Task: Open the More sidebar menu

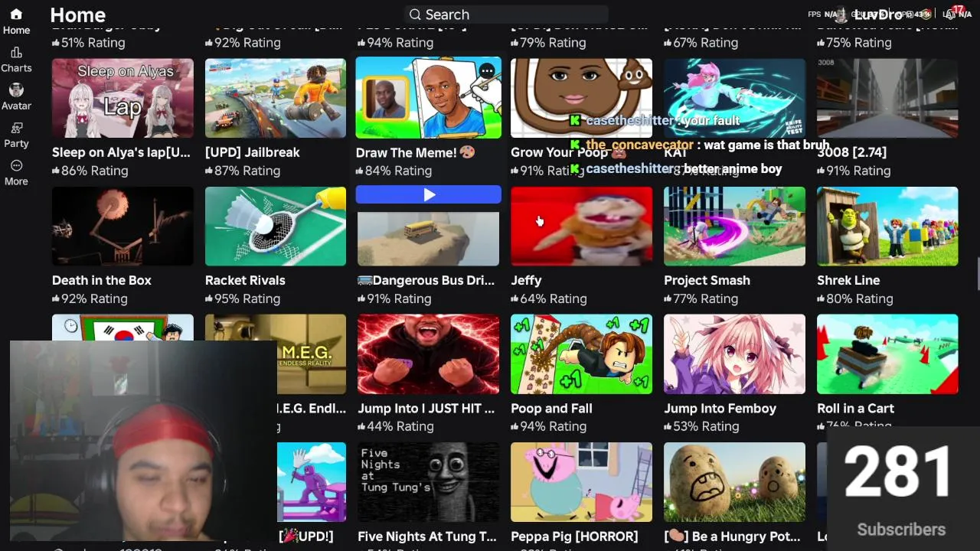Action: (16, 173)
